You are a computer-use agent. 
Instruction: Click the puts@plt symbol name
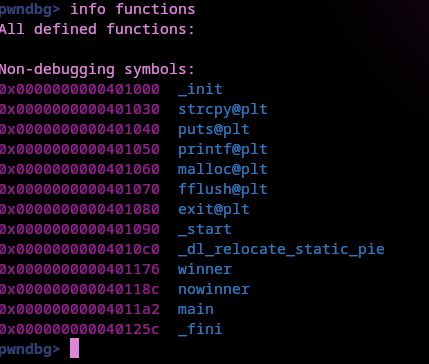click(214, 129)
